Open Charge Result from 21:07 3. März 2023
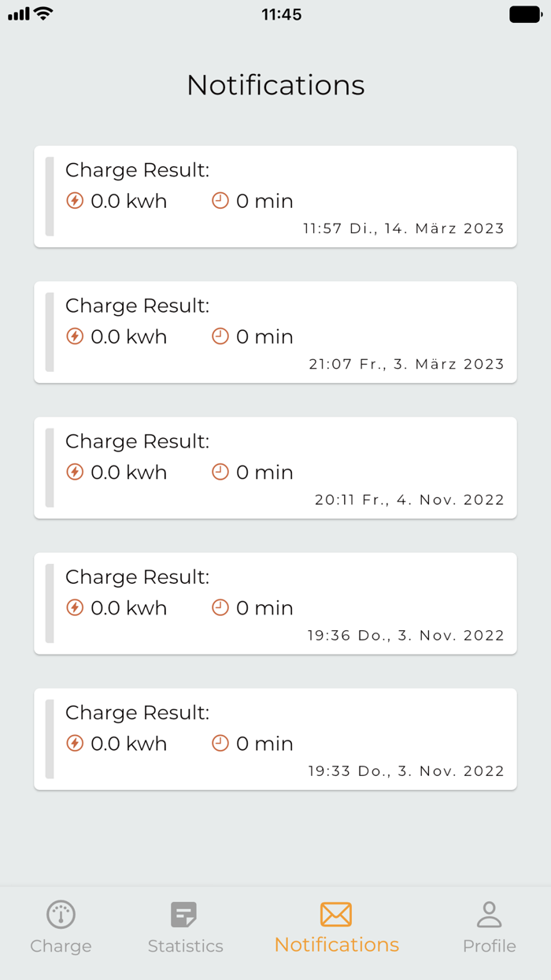This screenshot has height=980, width=551. (x=275, y=332)
